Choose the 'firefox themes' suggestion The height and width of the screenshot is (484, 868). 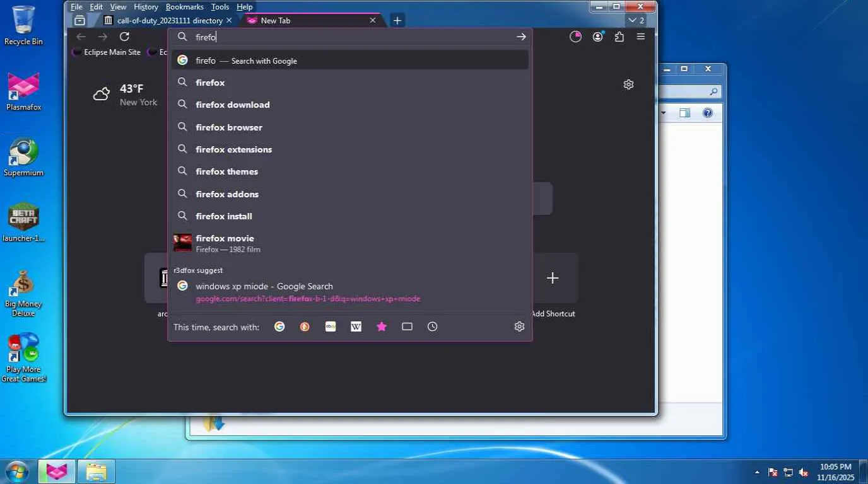click(x=350, y=171)
